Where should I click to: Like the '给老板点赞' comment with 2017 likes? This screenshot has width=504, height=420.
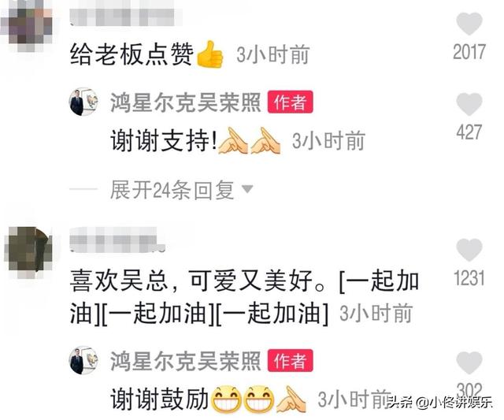pos(469,24)
